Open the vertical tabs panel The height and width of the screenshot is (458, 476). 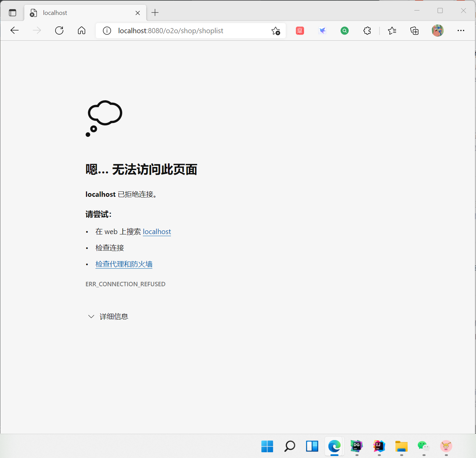coord(13,12)
